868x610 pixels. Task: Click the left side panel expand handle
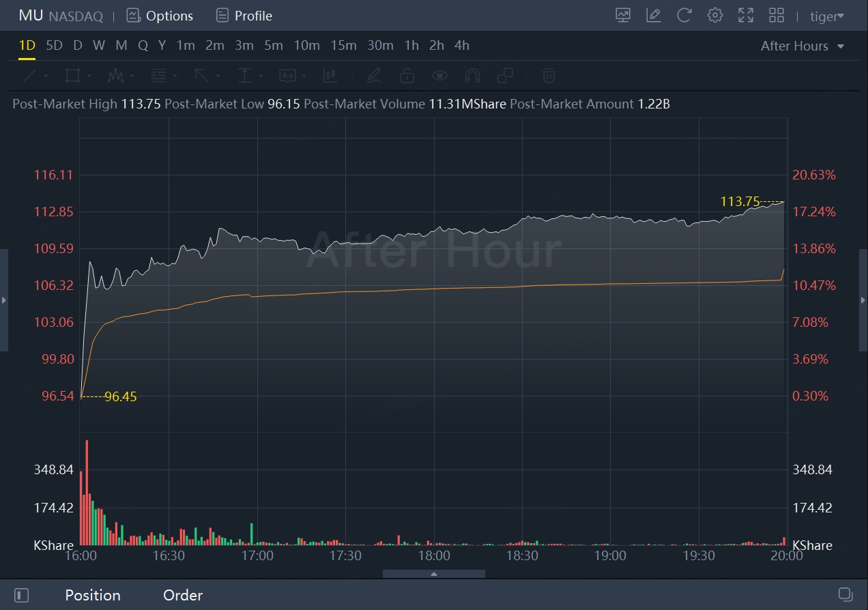[4, 300]
